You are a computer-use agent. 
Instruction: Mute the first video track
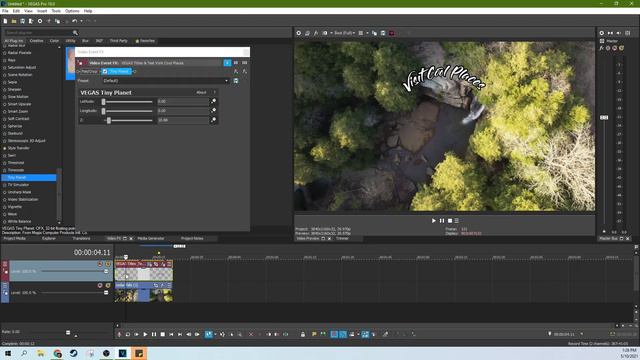[x=100, y=264]
